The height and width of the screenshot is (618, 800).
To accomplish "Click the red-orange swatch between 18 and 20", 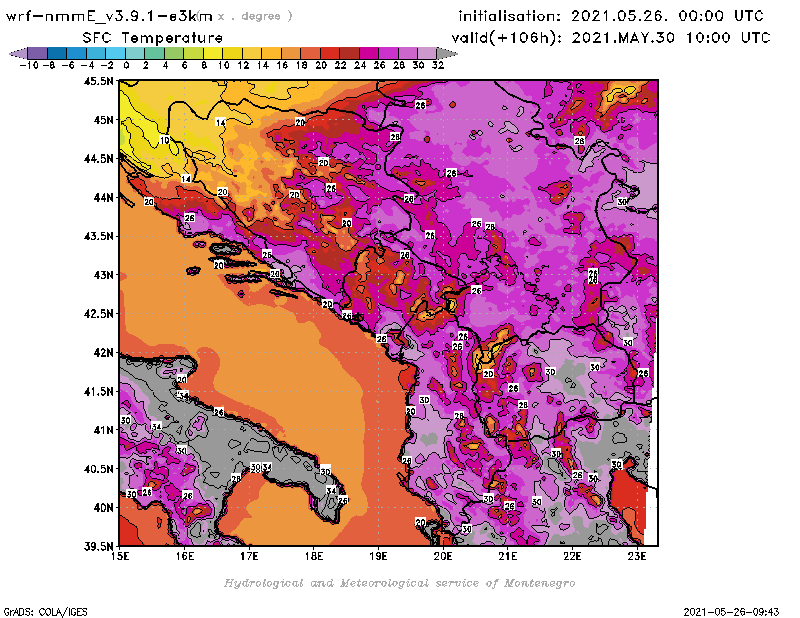I will 310,53.
